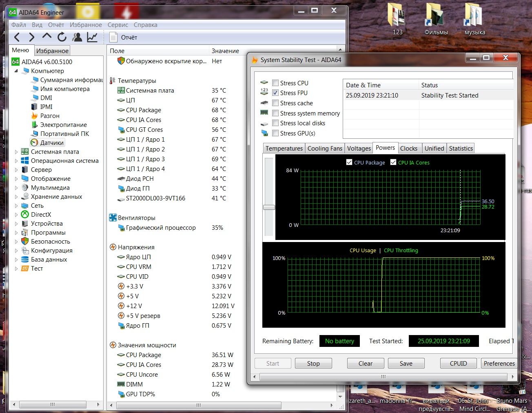Open the Справка menu
The height and width of the screenshot is (413, 532).
(x=146, y=25)
